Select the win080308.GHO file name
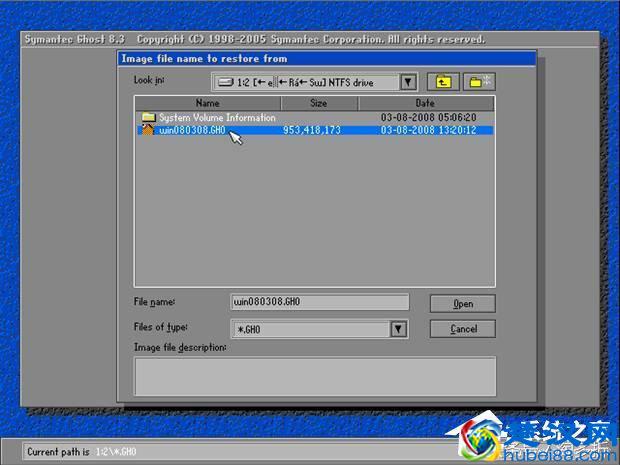Viewport: 620px width, 465px height. coord(193,130)
